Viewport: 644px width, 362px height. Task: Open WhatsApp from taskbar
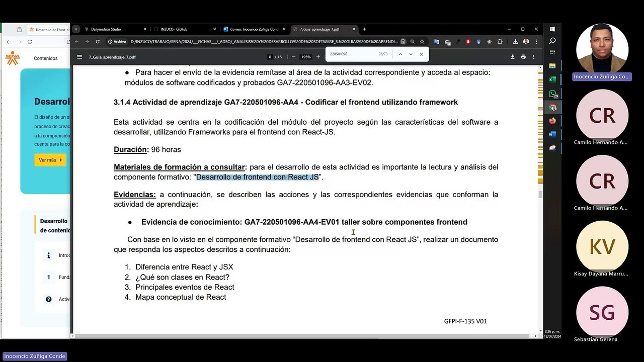tap(552, 94)
